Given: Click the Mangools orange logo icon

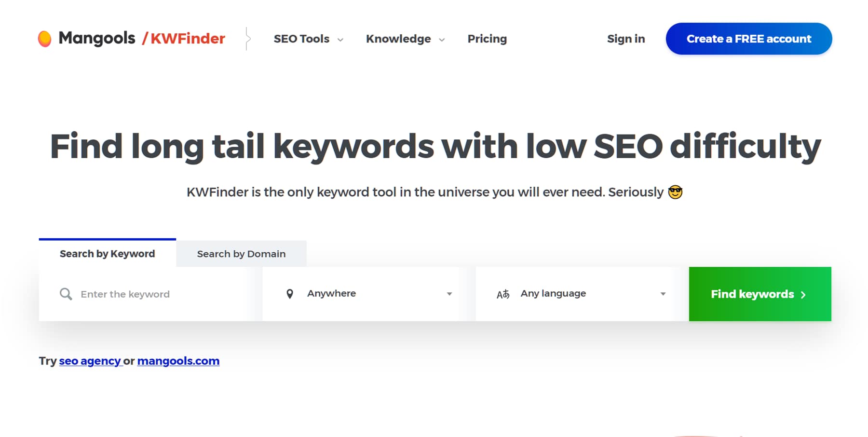Looking at the screenshot, I should tap(44, 39).
